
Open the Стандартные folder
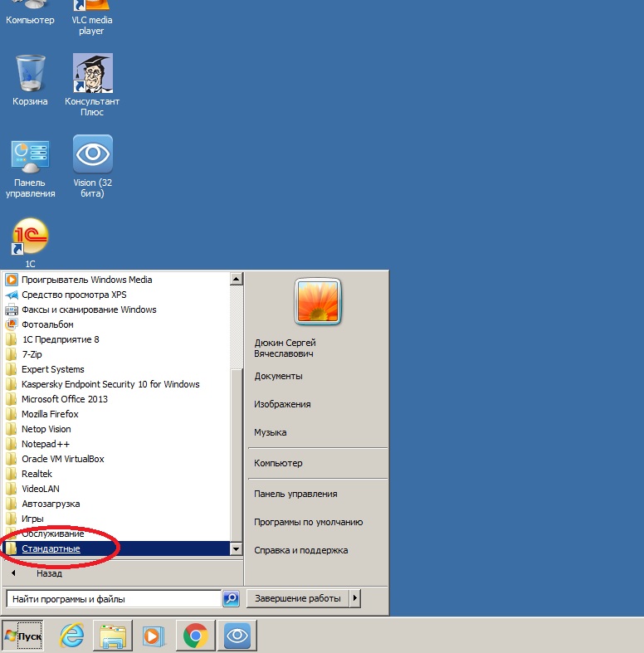[116, 548]
